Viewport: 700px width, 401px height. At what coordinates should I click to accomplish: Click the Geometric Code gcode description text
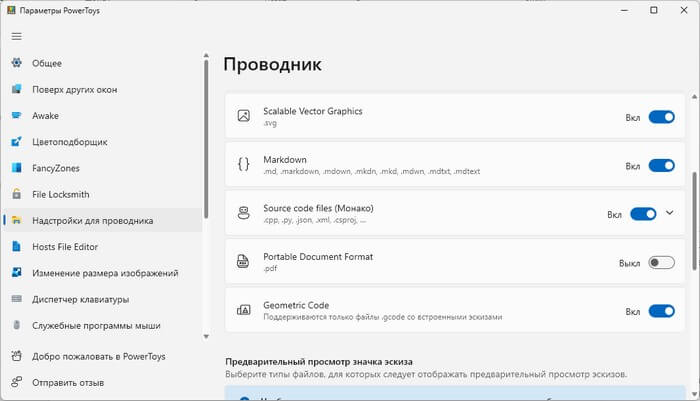pos(383,317)
